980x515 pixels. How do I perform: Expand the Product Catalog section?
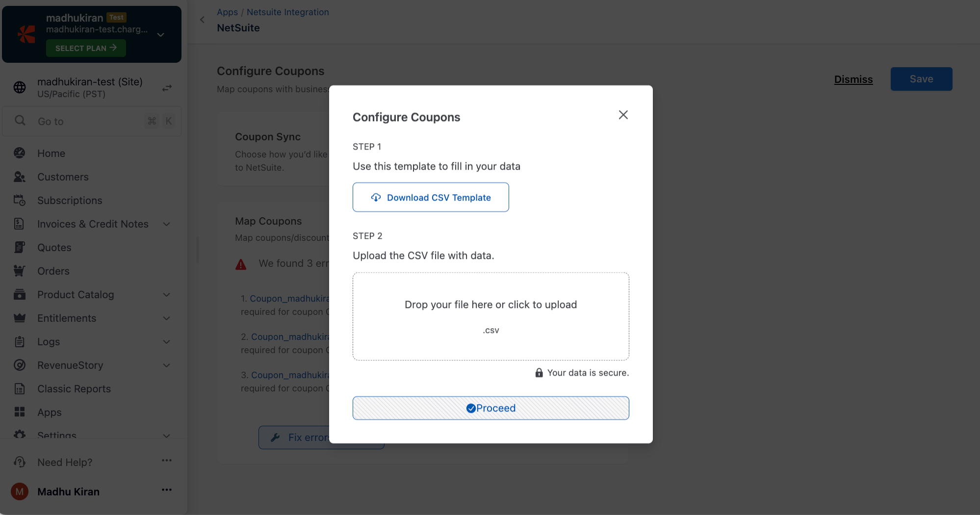click(x=167, y=295)
